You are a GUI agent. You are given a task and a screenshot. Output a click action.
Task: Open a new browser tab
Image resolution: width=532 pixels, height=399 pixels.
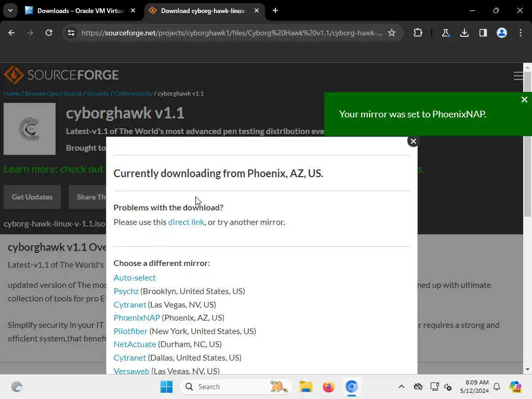click(275, 10)
